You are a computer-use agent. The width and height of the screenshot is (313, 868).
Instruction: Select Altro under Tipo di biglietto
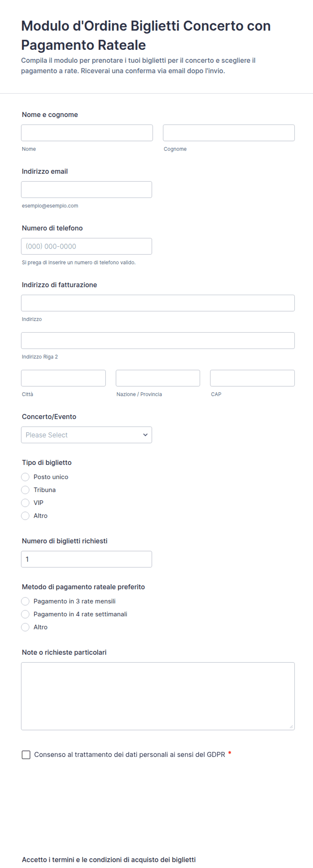(25, 515)
